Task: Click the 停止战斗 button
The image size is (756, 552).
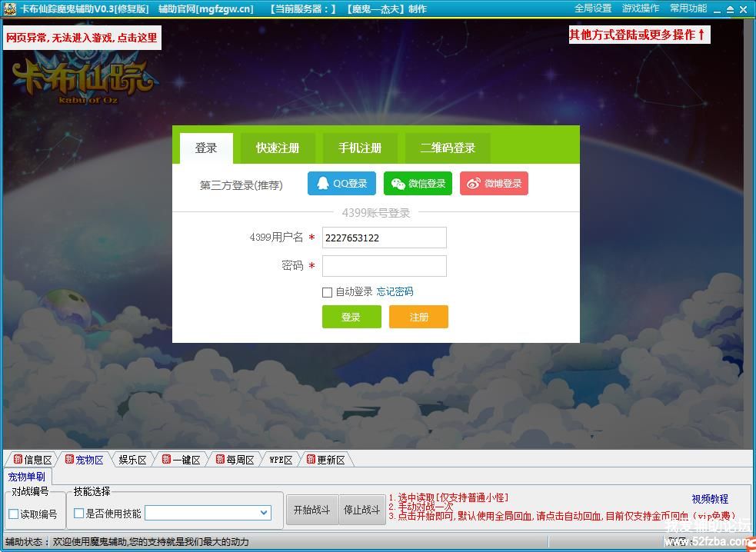Action: click(362, 510)
